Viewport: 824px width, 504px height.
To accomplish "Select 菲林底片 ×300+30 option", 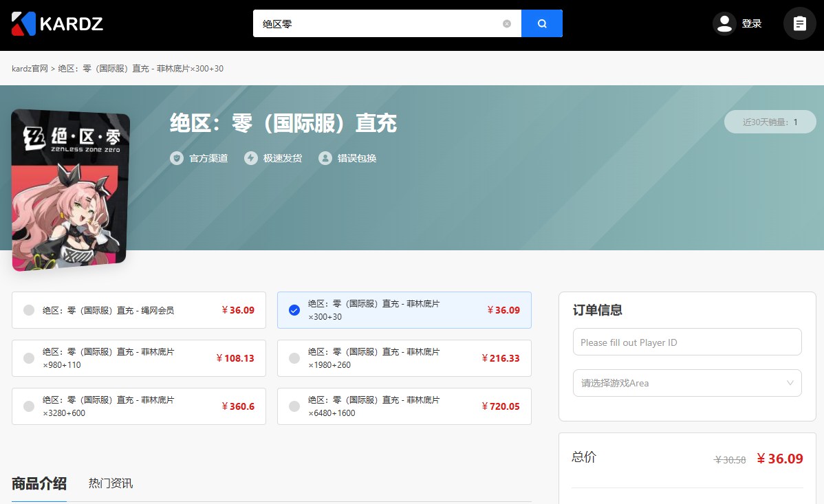I will coord(404,310).
